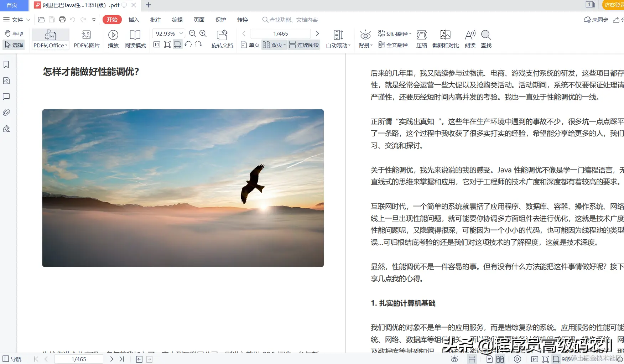Select the hand (手型) tool
Viewport: 624px width, 364px height.
[14, 33]
